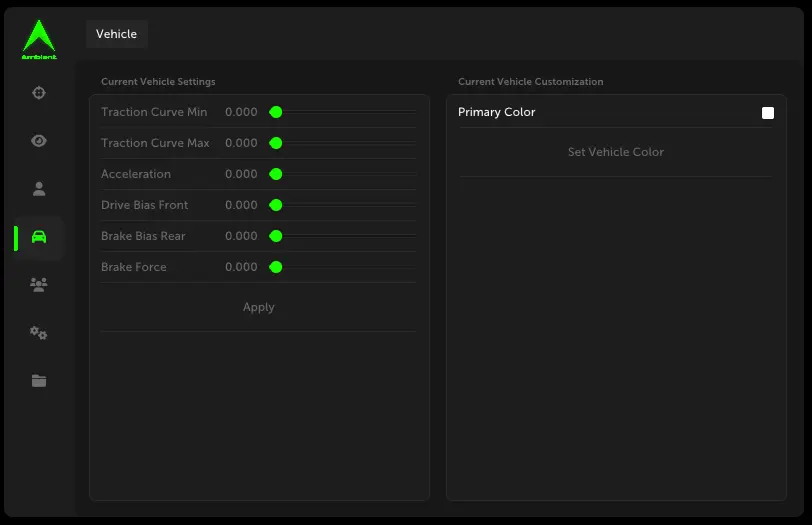Click the Acceleration slider handle
The image size is (812, 525).
coord(276,174)
